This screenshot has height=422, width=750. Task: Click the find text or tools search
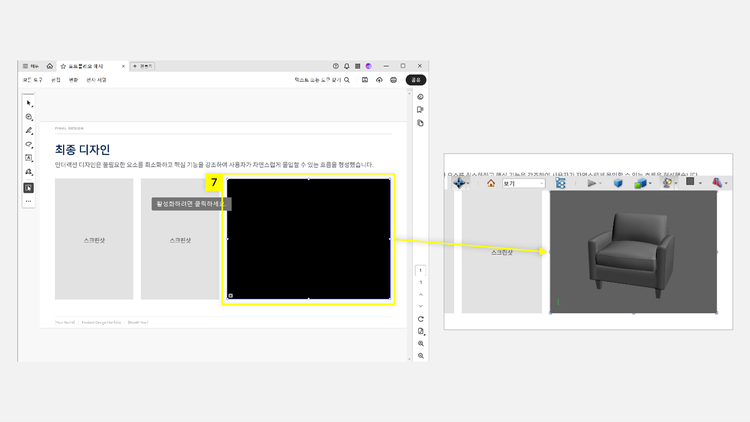[322, 80]
